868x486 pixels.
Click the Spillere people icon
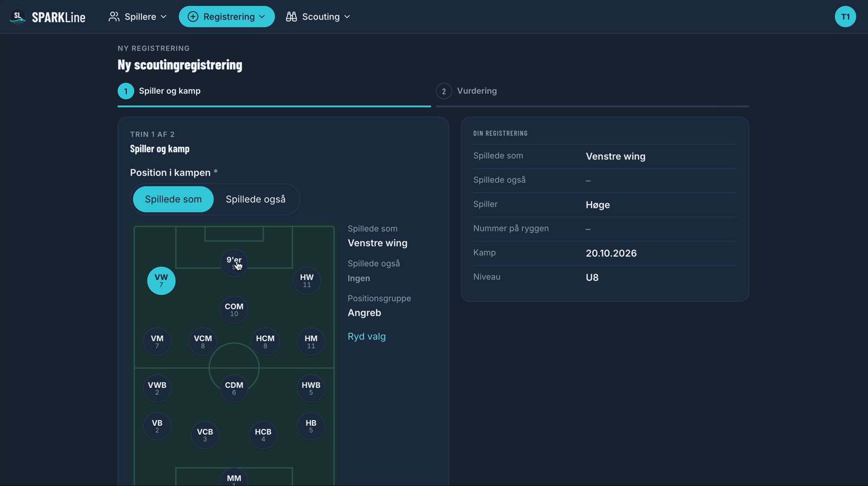pyautogui.click(x=114, y=17)
